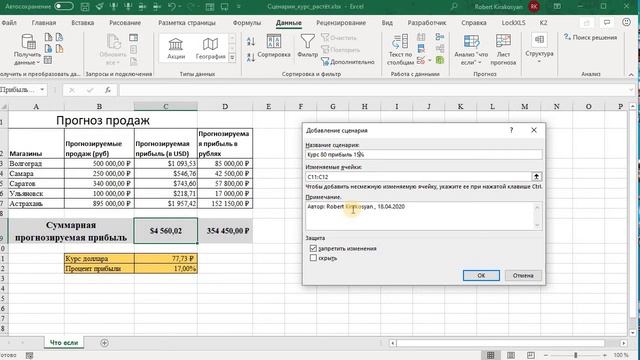Switch to Normal view icon
Image resolution: width=640 pixels, height=360 pixels.
pyautogui.click(x=491, y=355)
